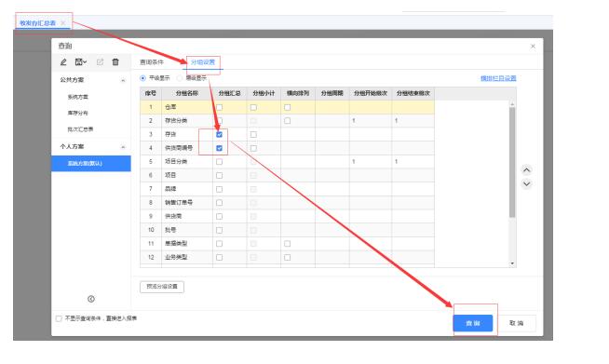Toggle 横向排列 checkbox in row 2
Screen dimensions: 609x364
[x=288, y=121]
